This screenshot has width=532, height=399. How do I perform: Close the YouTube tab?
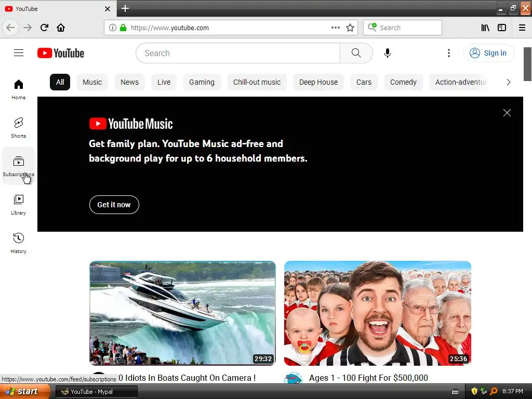pyautogui.click(x=108, y=9)
